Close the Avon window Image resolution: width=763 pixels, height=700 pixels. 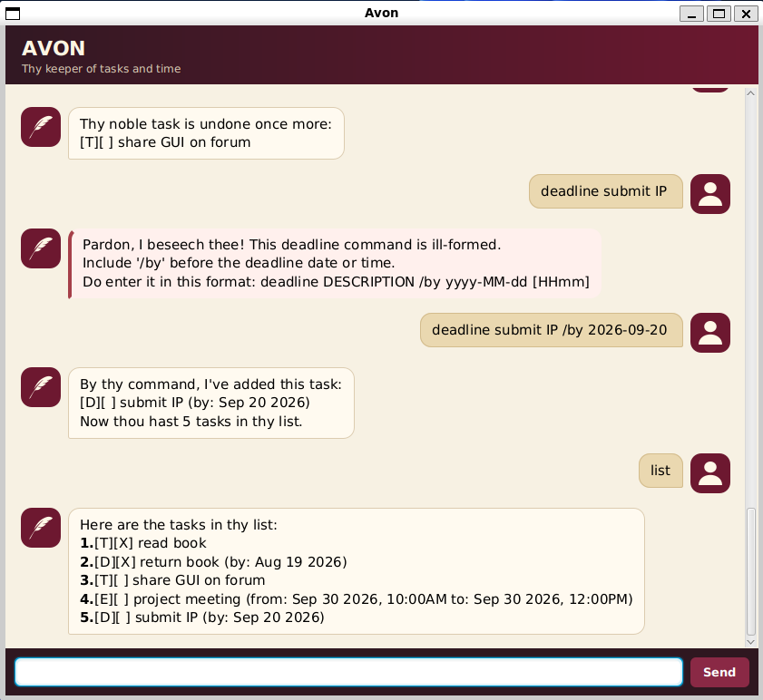(746, 13)
